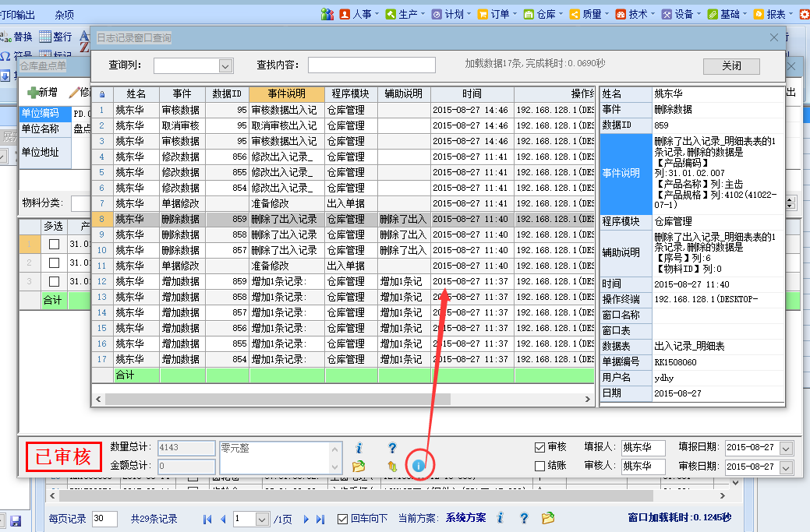
Task: Click the username value ydhy
Action: (x=663, y=378)
